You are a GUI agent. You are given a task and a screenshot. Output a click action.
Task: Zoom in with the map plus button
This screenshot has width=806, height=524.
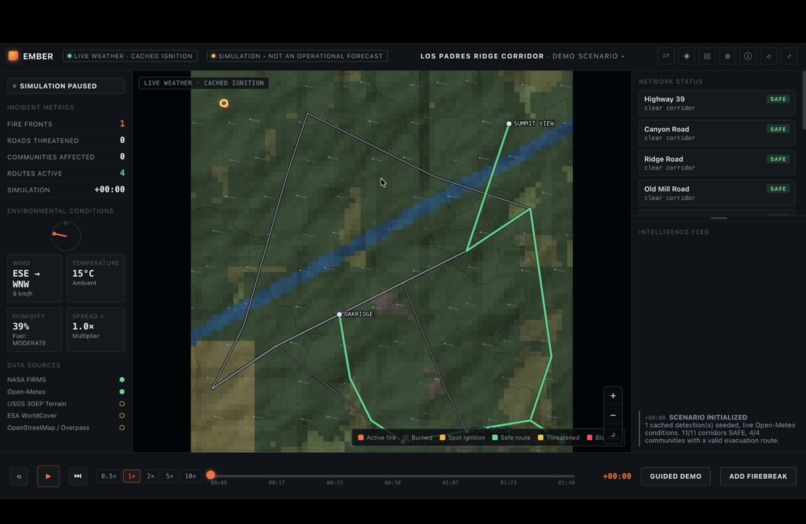(x=613, y=396)
